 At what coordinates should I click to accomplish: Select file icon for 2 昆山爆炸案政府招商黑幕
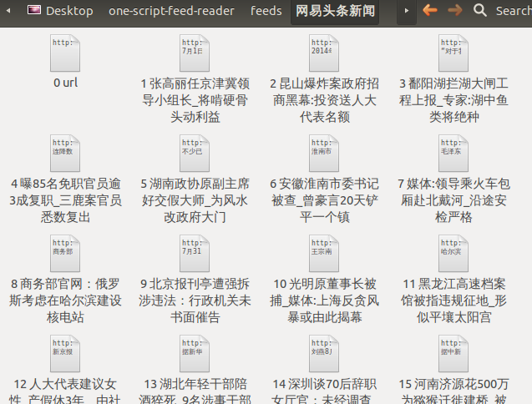click(x=324, y=53)
